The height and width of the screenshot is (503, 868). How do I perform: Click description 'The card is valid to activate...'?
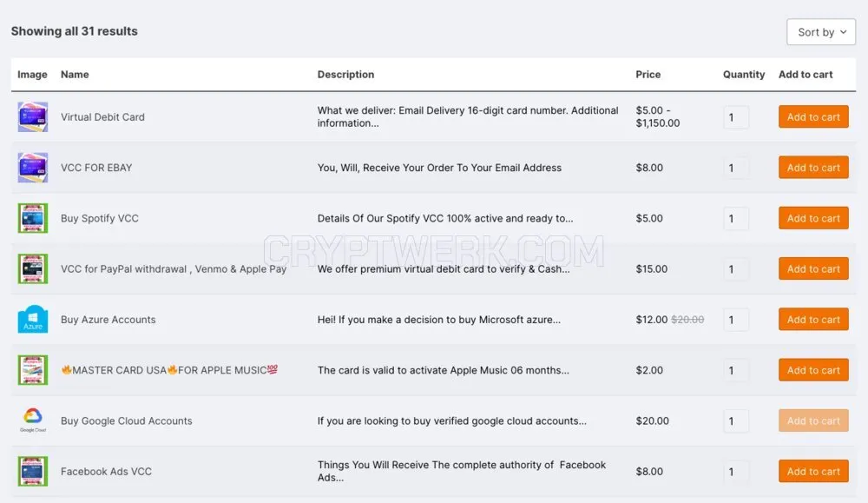[443, 370]
